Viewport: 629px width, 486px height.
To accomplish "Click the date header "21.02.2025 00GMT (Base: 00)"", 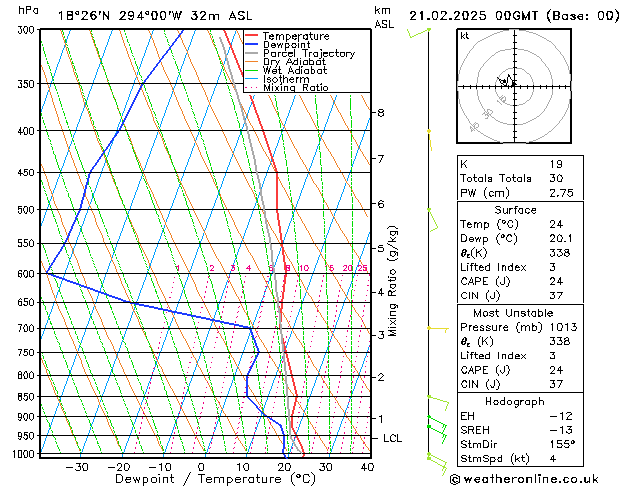I will 514,16.
